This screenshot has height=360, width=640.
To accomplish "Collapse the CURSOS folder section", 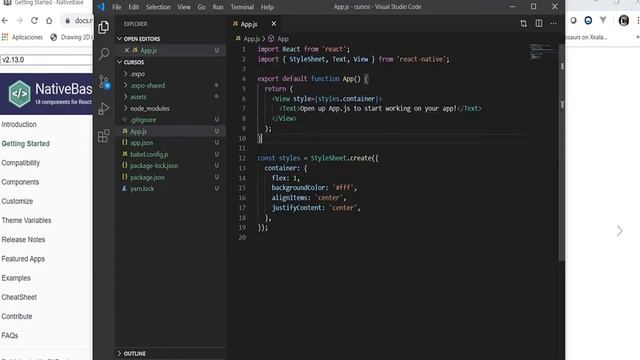I will point(171,62).
